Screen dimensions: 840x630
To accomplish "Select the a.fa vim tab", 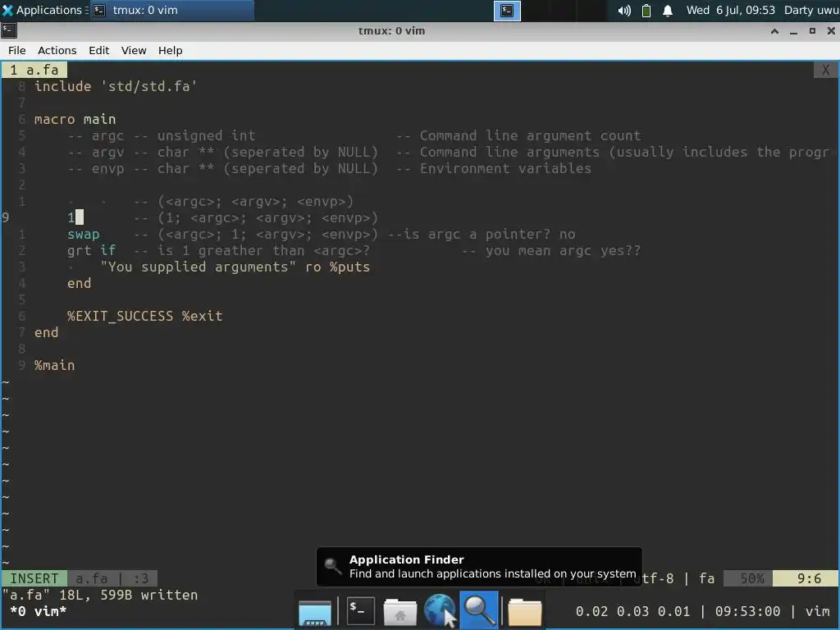I will coord(34,70).
